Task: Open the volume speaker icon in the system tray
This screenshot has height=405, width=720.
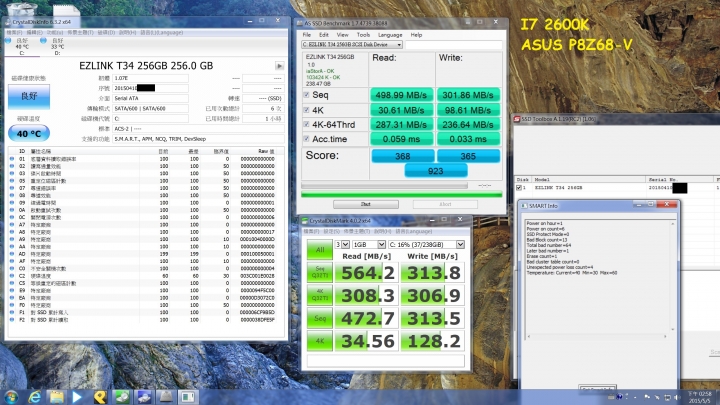Action: pyautogui.click(x=677, y=397)
